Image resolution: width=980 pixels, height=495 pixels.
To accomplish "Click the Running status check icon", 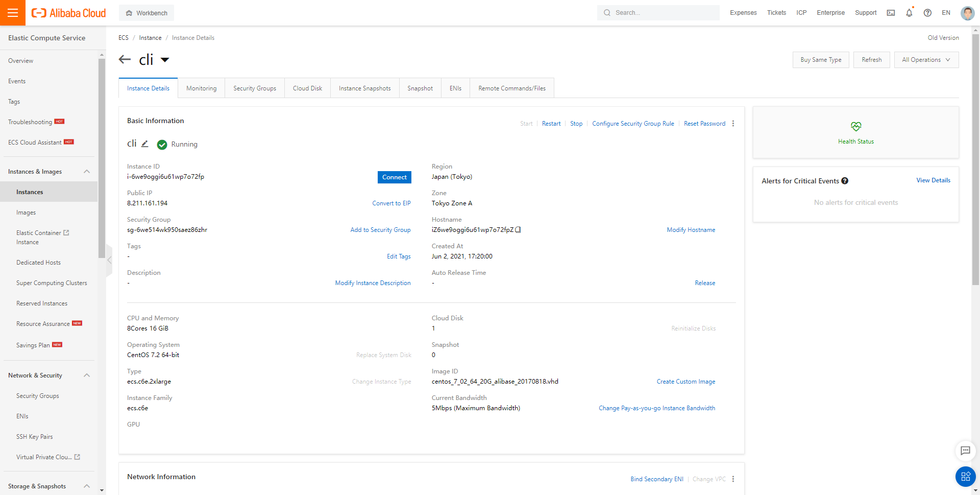I will click(x=162, y=145).
